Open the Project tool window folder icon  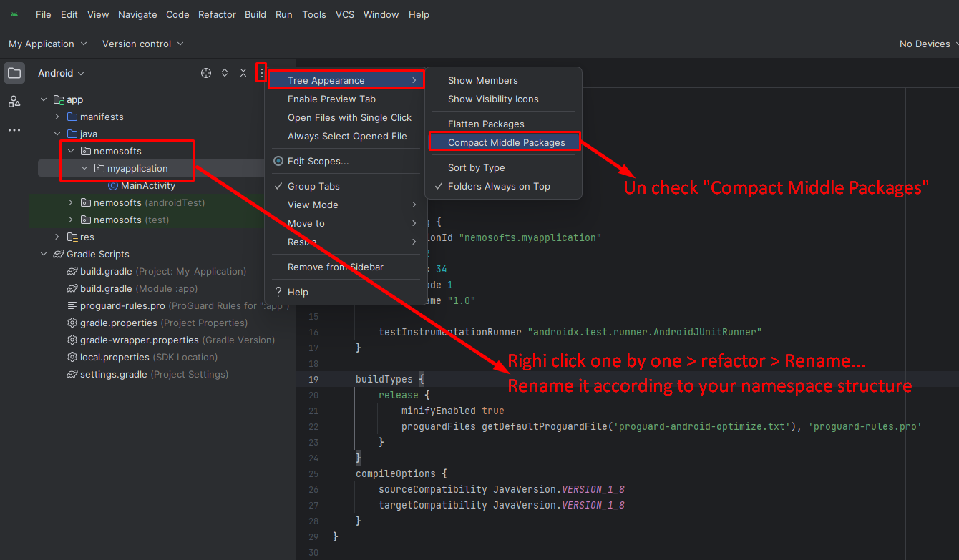click(14, 73)
